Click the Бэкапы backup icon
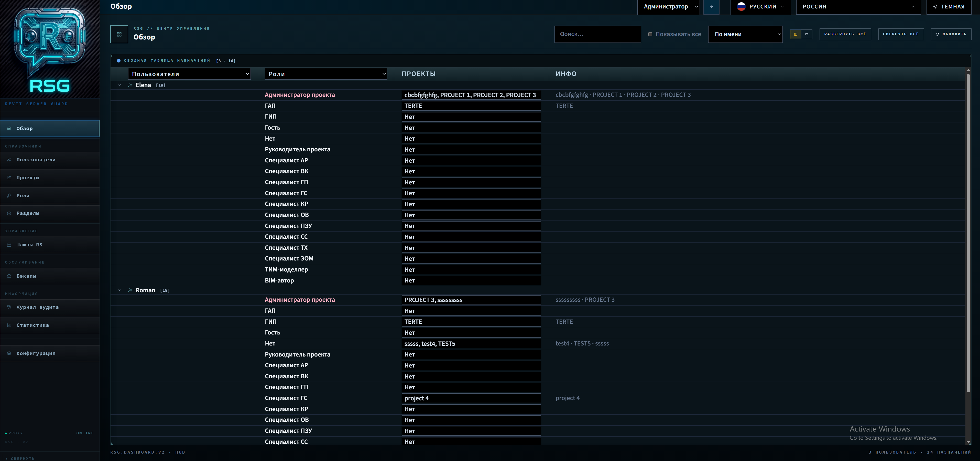Screen dimensions: 980x461 (9, 276)
